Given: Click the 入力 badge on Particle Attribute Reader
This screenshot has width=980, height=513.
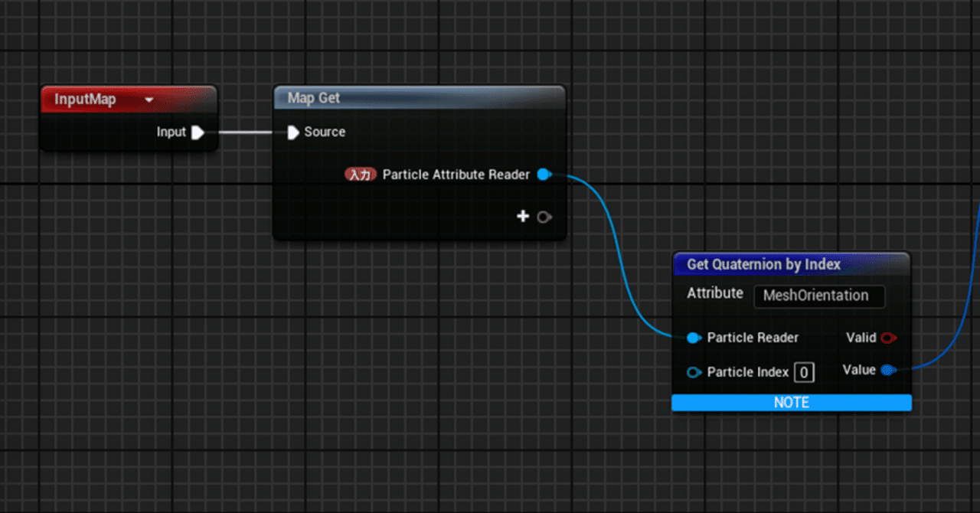Looking at the screenshot, I should 360,175.
